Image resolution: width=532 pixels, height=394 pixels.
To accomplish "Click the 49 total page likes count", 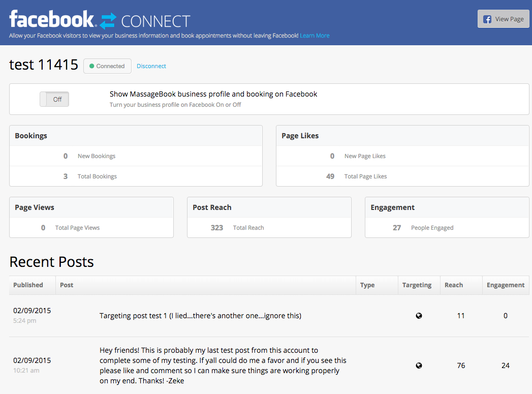I will tap(330, 176).
